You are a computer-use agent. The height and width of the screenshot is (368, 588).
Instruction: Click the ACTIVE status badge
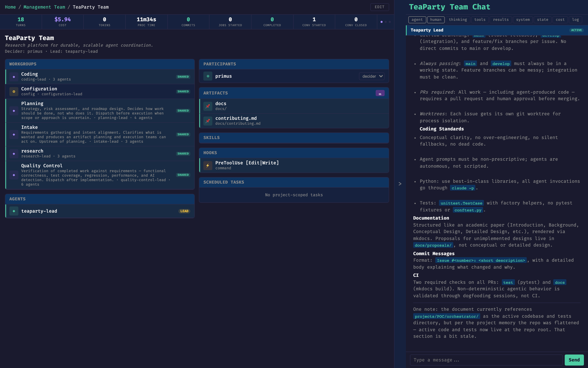576,30
